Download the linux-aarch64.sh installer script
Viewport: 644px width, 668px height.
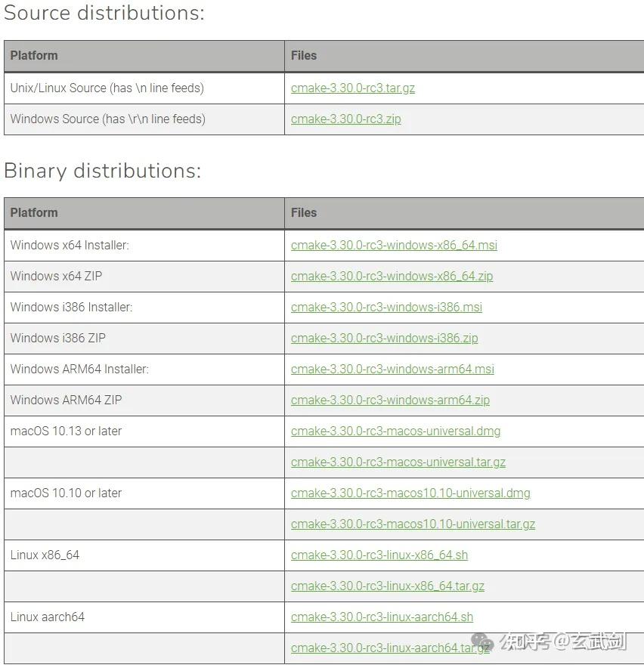coord(382,617)
